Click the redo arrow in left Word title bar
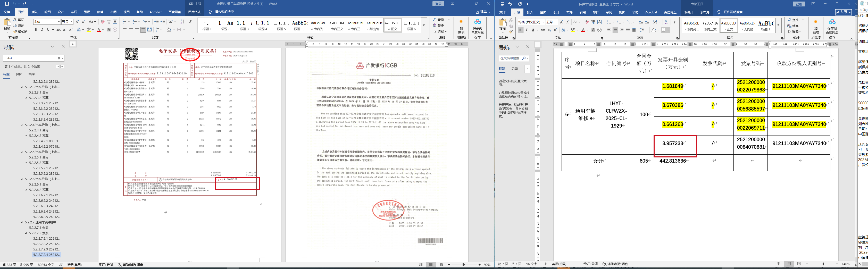Viewport: 868px width, 269px height. tap(24, 4)
